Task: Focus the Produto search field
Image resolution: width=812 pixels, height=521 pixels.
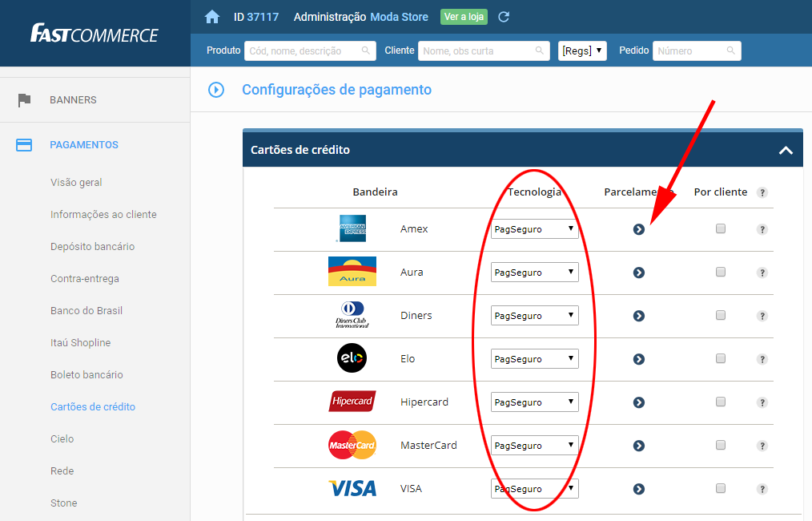Action: point(310,50)
